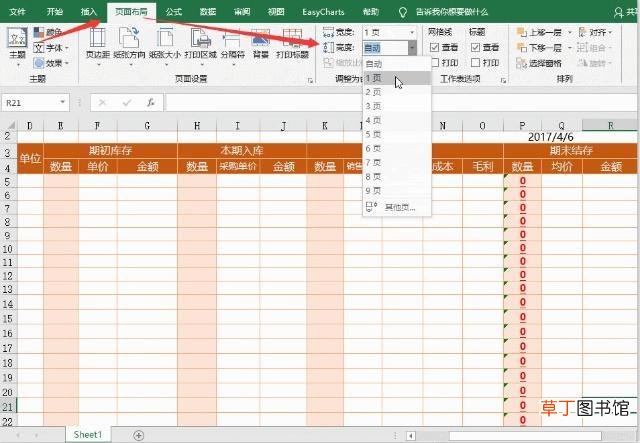Open the 对齐 align dropdown
Screen dimensions: 640x443
pos(596,32)
